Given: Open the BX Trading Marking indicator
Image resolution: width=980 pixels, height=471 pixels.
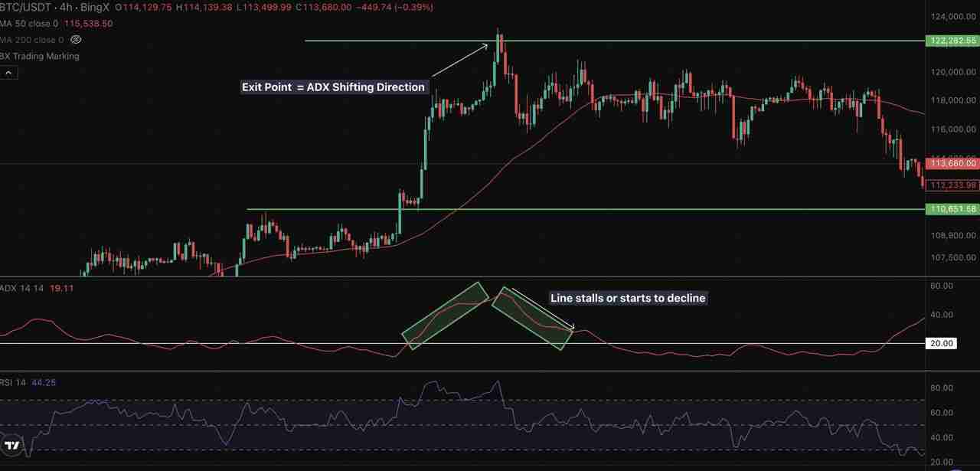Looking at the screenshot, I should [37, 56].
